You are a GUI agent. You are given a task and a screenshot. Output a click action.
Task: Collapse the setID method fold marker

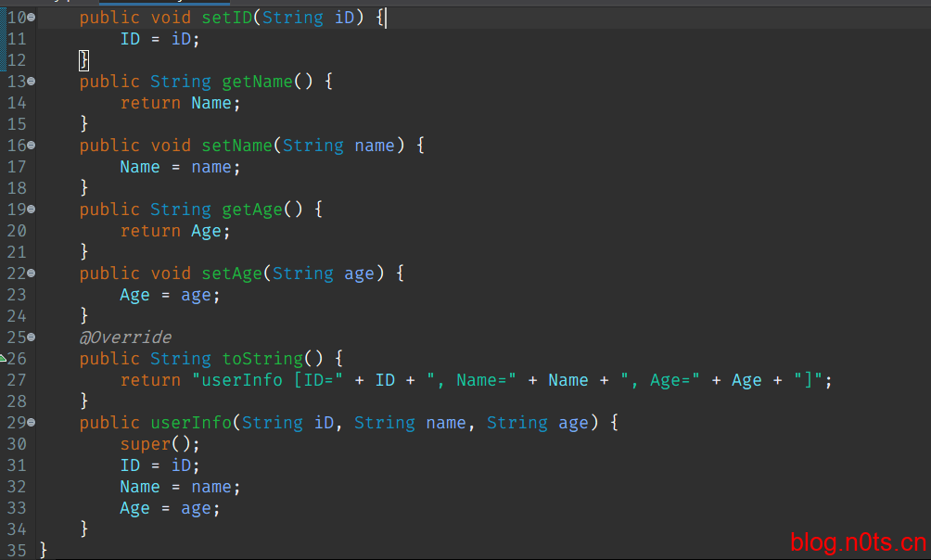[32, 18]
